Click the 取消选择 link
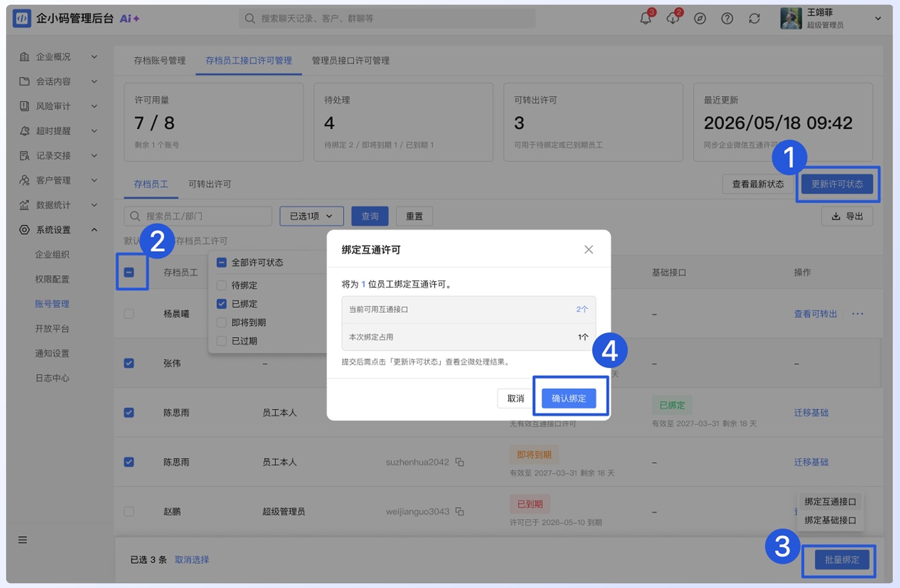Screen dimensions: 900x588 click(x=192, y=560)
